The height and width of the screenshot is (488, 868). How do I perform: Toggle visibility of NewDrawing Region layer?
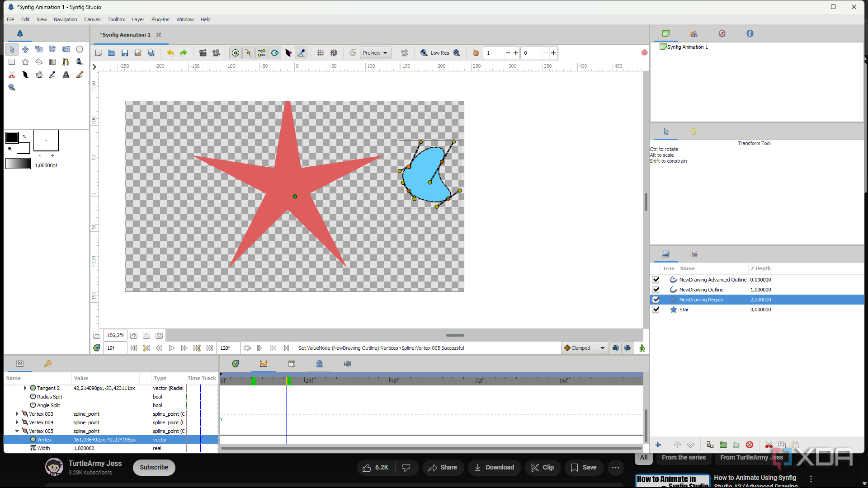click(x=656, y=300)
